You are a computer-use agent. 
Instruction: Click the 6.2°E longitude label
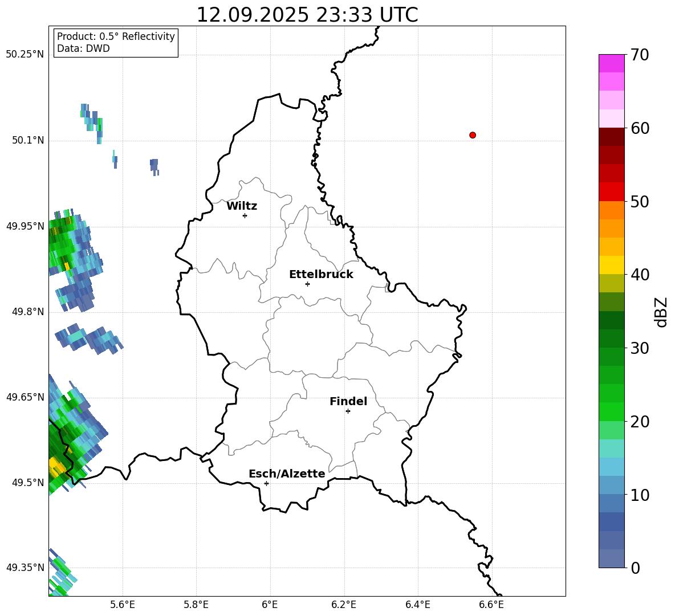point(344,605)
